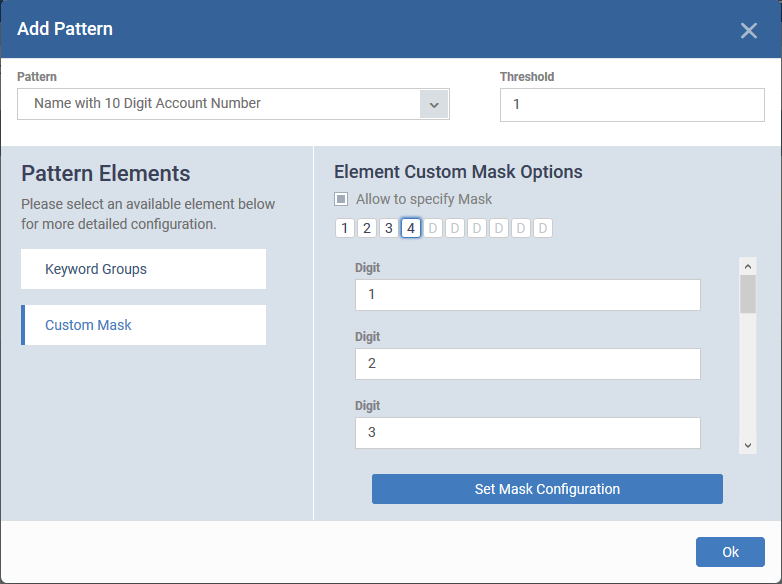Click Set Mask Configuration button
Screen dimensions: 782x584
click(547, 489)
